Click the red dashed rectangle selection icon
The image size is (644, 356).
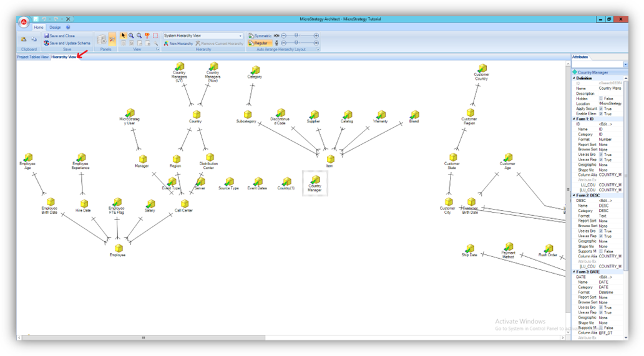(155, 36)
